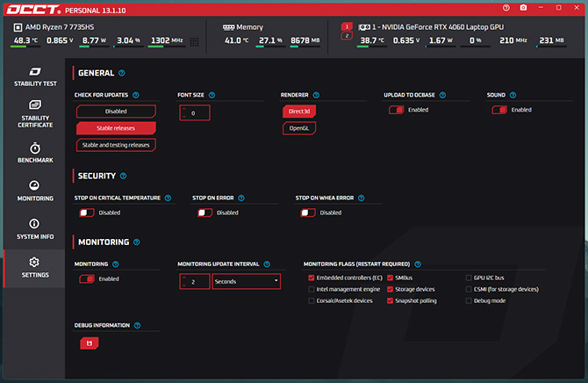Check CSMI (for storage devices) flag

(469, 289)
